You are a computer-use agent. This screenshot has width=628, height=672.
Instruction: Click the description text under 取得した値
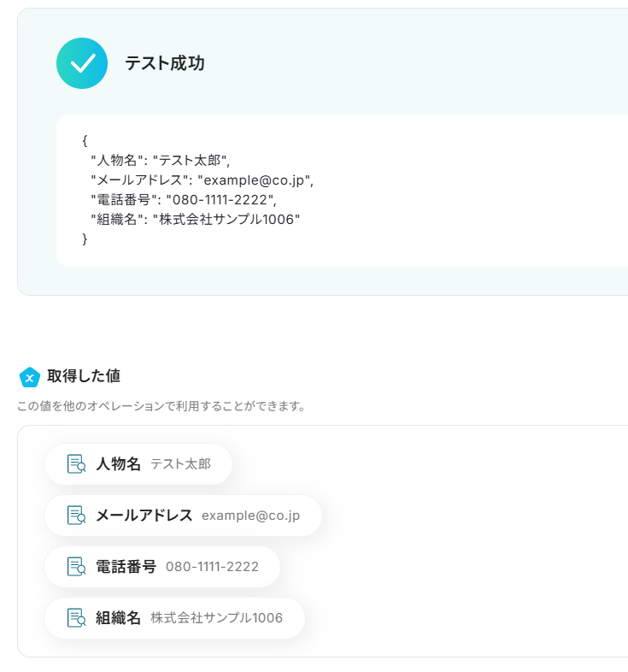(161, 406)
